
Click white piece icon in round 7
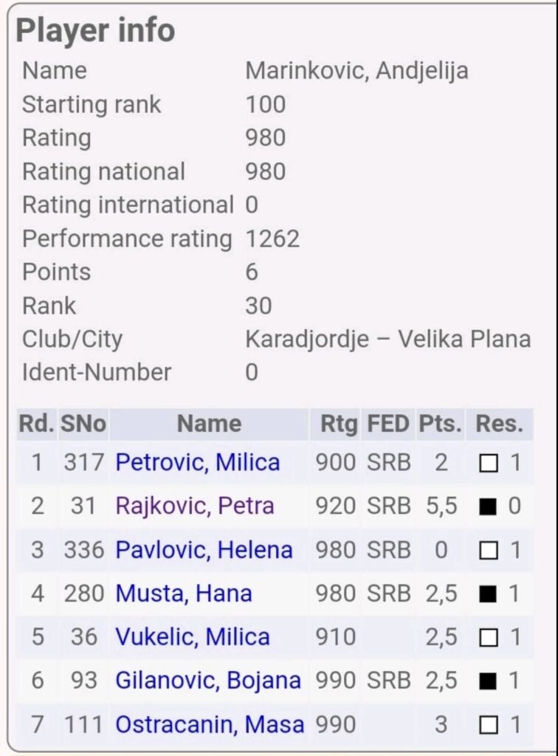pyautogui.click(x=488, y=725)
